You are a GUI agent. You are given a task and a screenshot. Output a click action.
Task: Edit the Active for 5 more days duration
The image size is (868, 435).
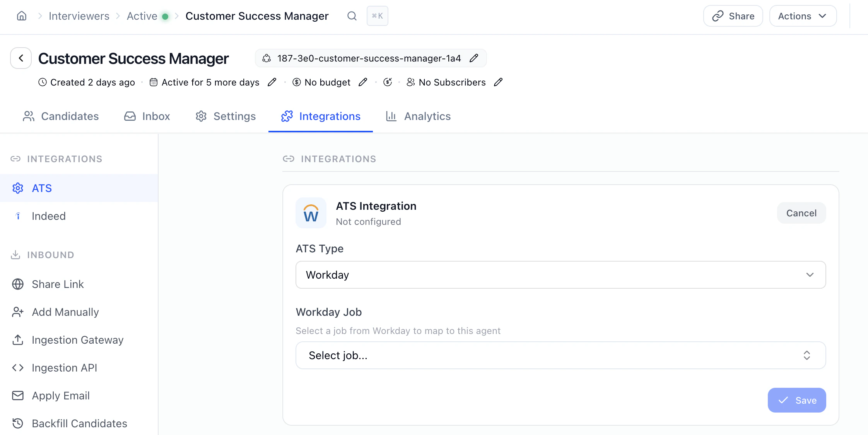click(x=272, y=82)
